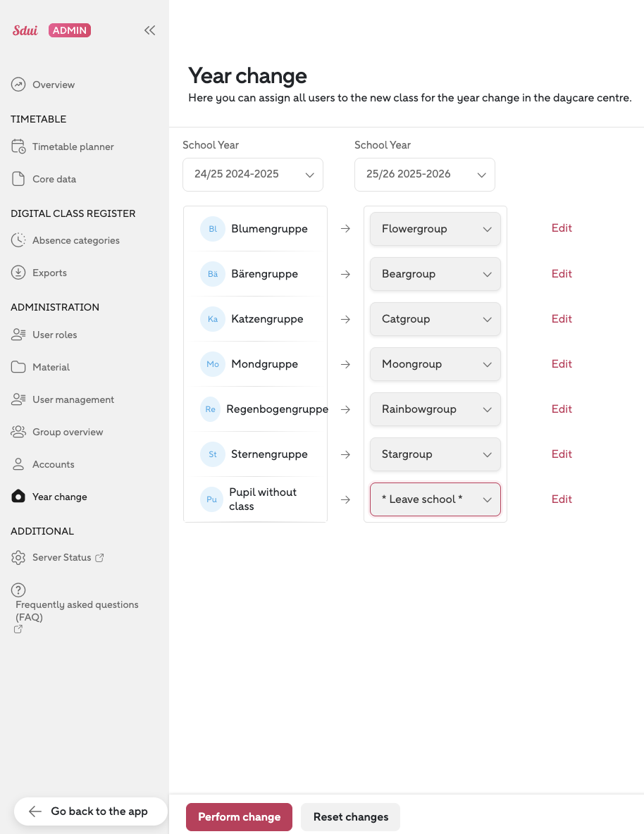644x834 pixels.
Task: Open the Flowergroup target class dropdown
Action: click(435, 229)
